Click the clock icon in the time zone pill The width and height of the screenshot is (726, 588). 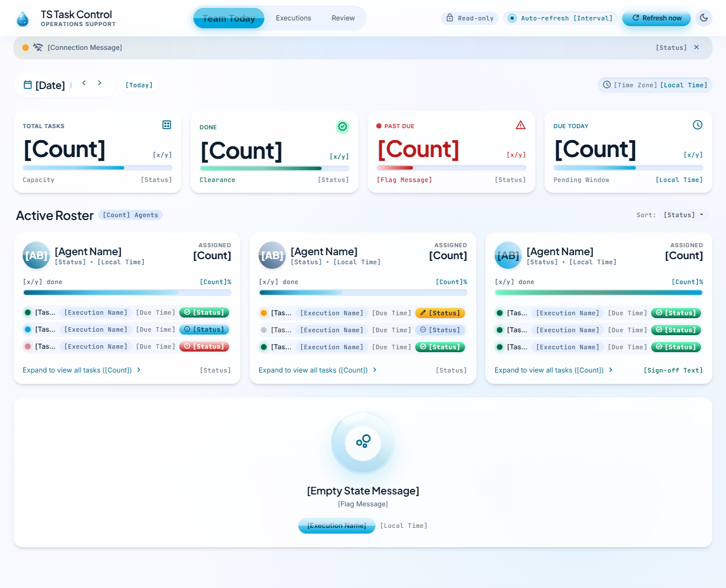click(607, 85)
